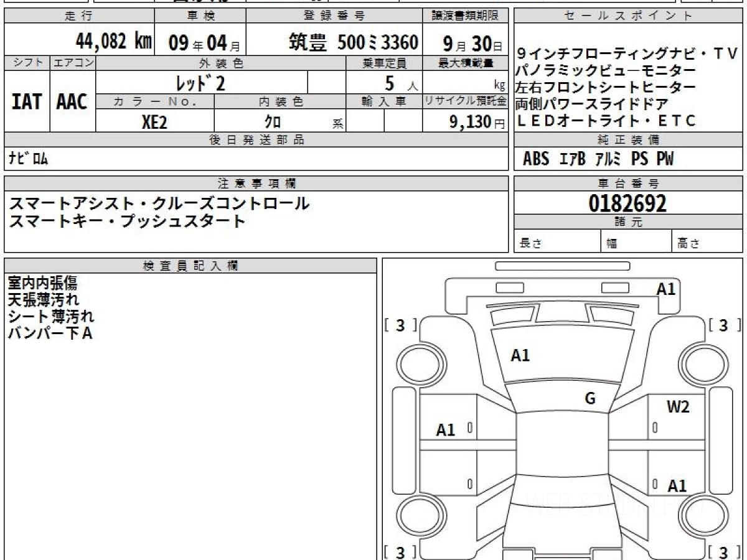This screenshot has height=560, width=747.
Task: Click the 幅 dimension field
Action: (636, 241)
